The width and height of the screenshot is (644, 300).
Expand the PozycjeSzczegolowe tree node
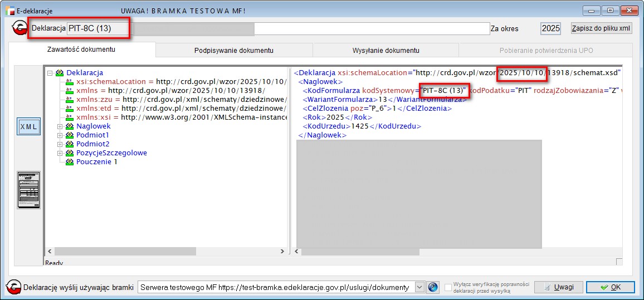click(60, 153)
